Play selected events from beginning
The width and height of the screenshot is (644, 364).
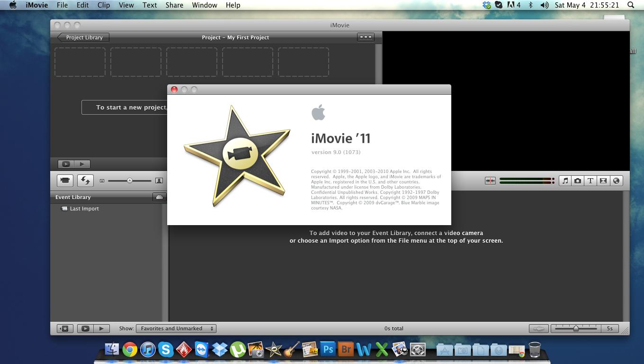[101, 328]
